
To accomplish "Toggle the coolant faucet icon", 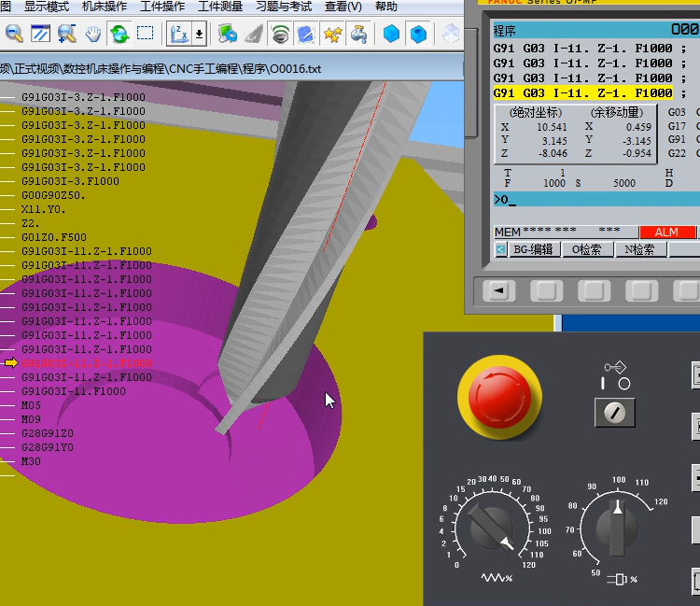I will click(359, 34).
